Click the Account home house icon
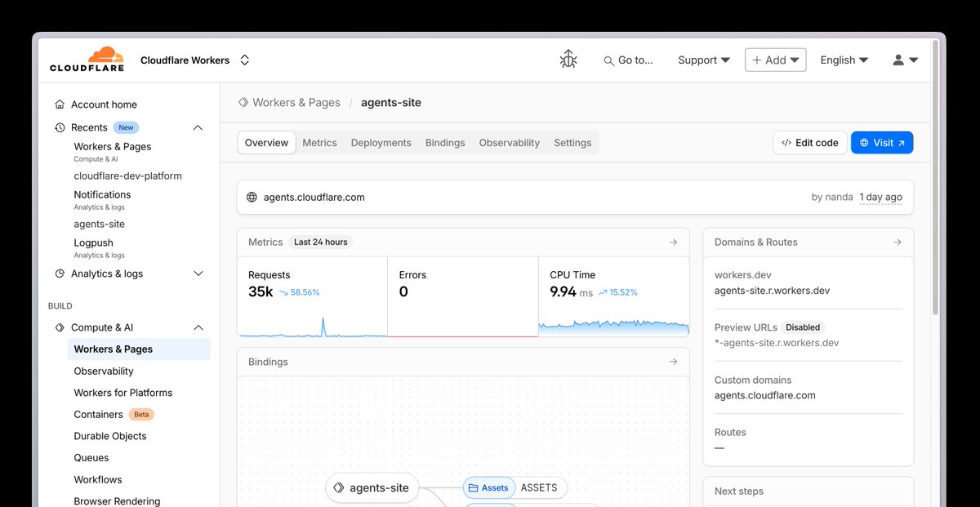Screen dimensions: 980x507 pos(60,105)
